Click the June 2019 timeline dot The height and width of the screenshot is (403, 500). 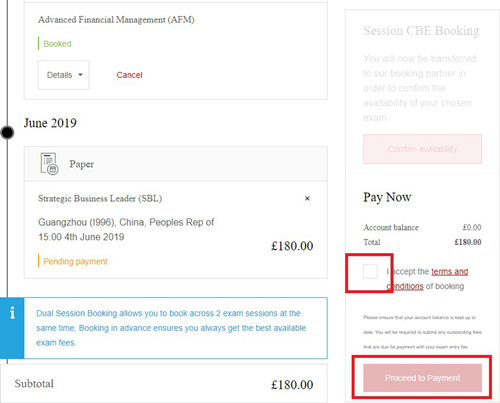7,132
